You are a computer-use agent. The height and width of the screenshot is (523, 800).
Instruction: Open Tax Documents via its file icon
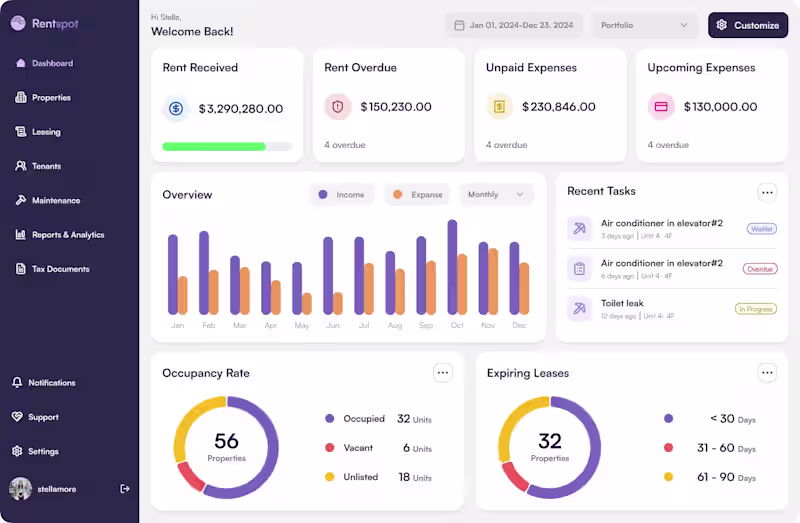pyautogui.click(x=20, y=268)
